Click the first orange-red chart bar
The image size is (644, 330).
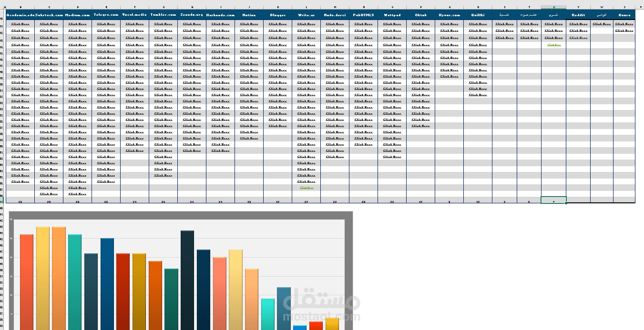[27, 282]
